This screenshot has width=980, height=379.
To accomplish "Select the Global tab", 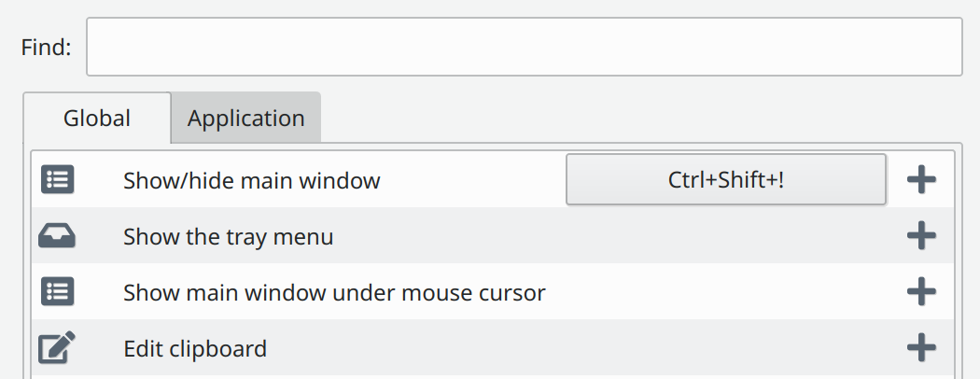I will 97,119.
